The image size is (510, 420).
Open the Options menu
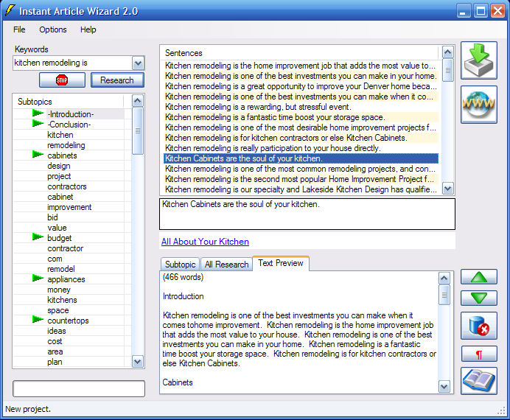pyautogui.click(x=53, y=29)
